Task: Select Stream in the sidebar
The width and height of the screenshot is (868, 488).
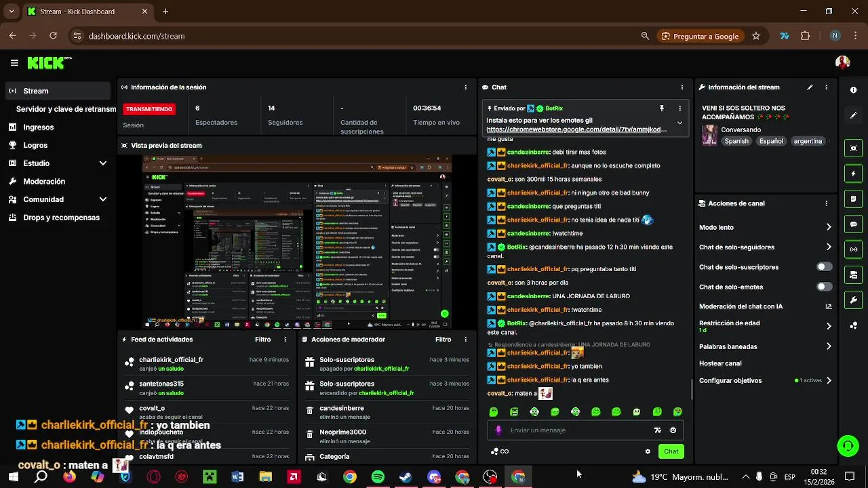Action: [57, 91]
